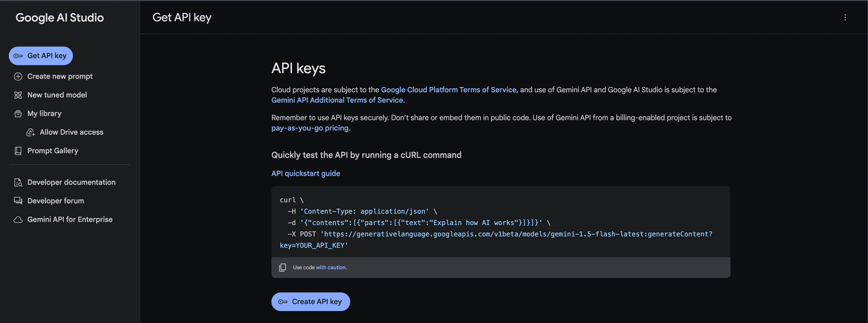Click the Create API key button
The width and height of the screenshot is (868, 323).
point(311,302)
